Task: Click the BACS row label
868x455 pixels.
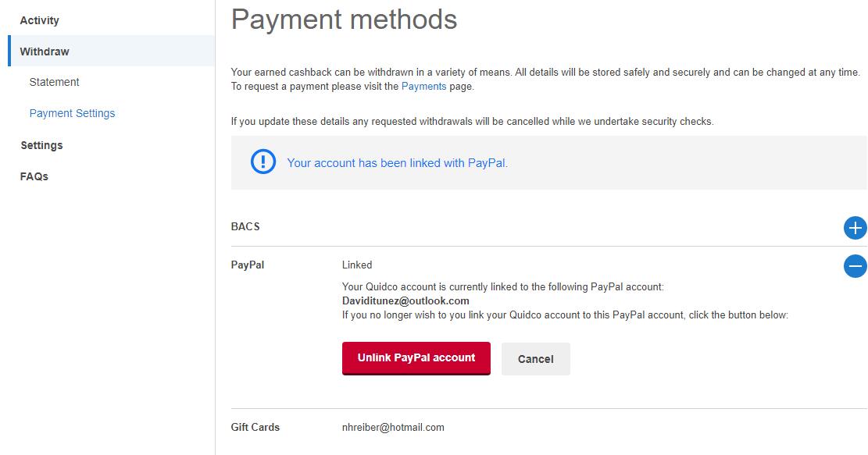Action: click(245, 226)
